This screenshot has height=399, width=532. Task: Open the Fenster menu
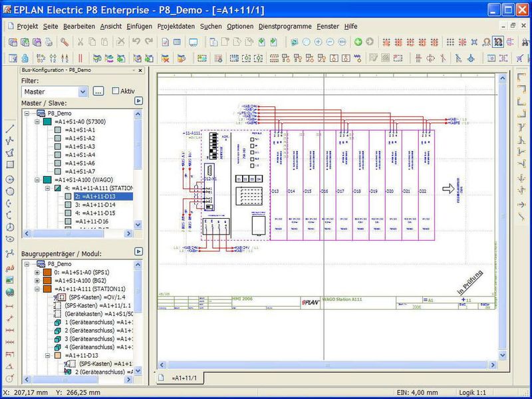point(328,27)
